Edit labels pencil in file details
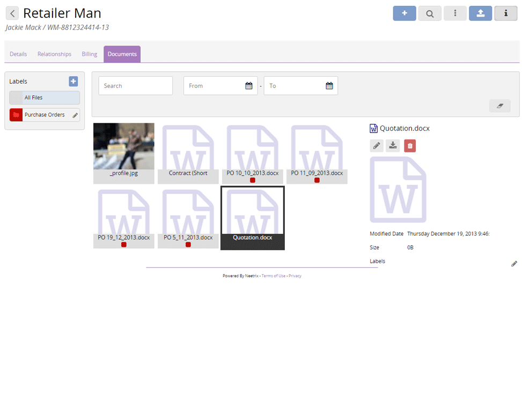 pos(514,264)
